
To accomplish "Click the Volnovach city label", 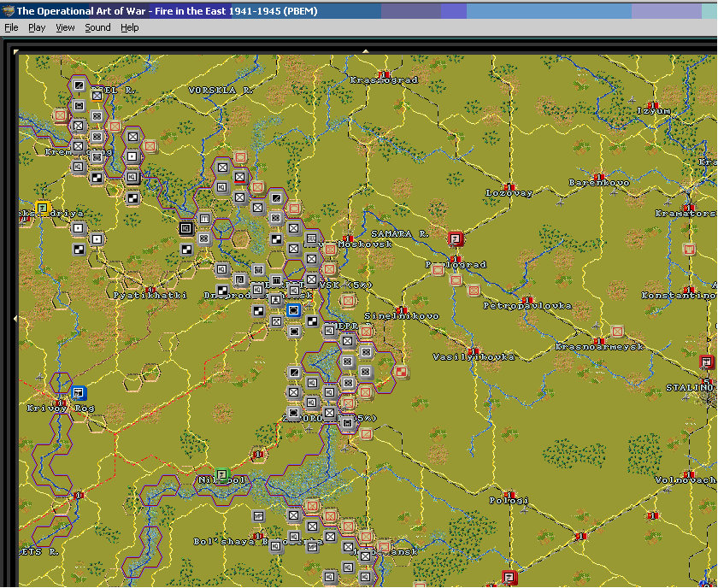I will coord(686,480).
